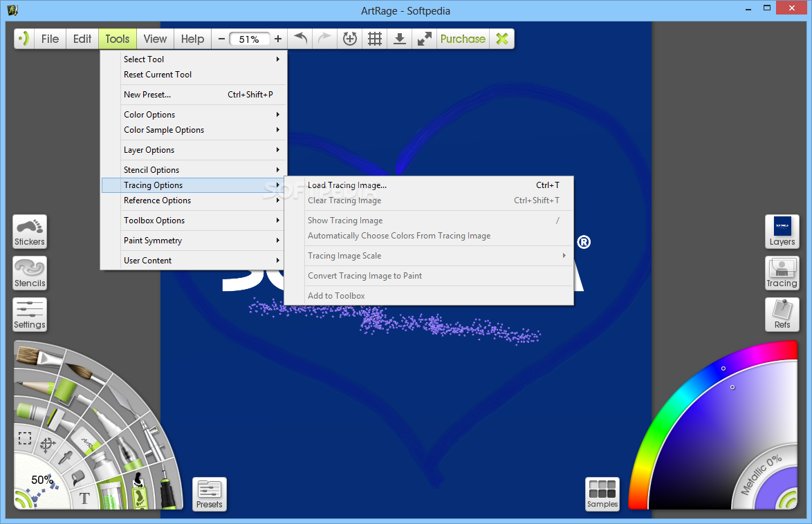The height and width of the screenshot is (524, 812).
Task: Open the File menu
Action: pyautogui.click(x=50, y=39)
